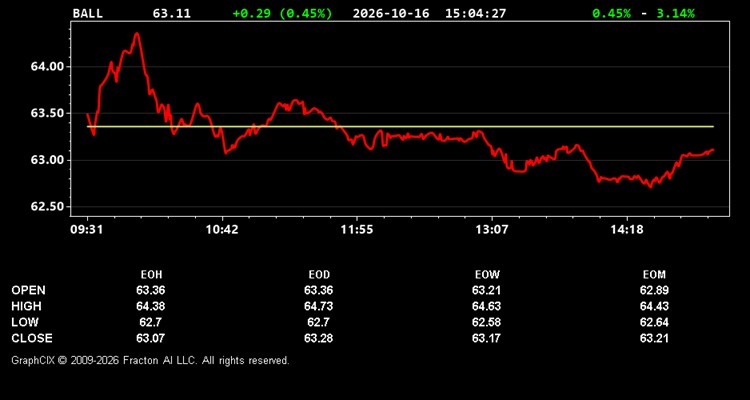Select the +0.29 (0.45%) change text

pos(282,13)
